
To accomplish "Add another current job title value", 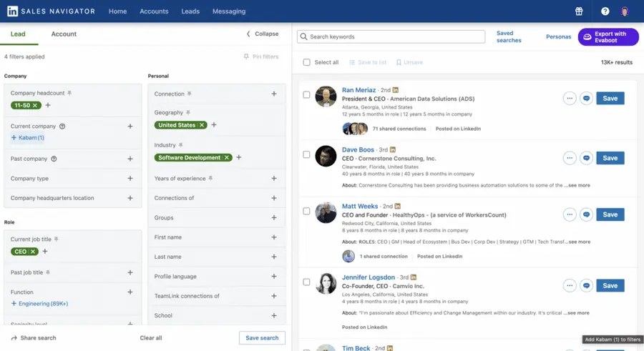I will 45,251.
